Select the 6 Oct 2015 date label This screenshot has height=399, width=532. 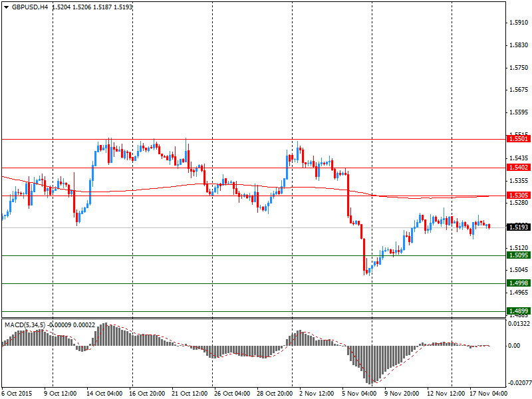click(17, 394)
